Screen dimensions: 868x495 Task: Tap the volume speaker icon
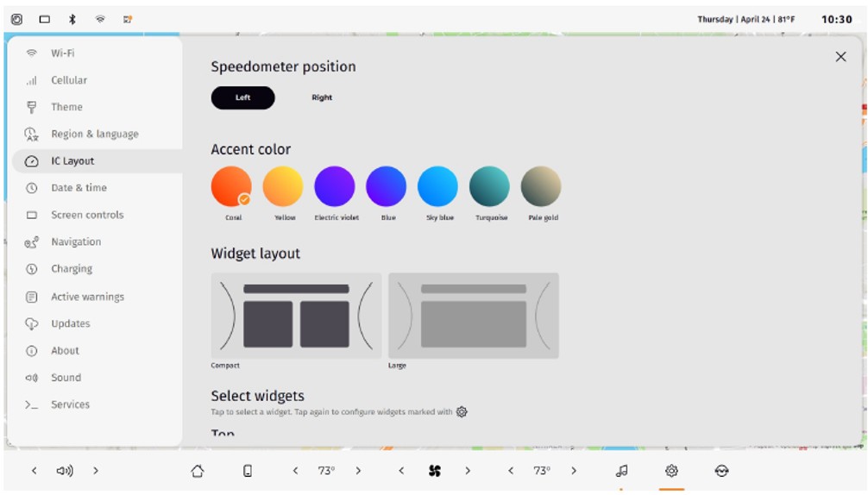pyautogui.click(x=65, y=471)
